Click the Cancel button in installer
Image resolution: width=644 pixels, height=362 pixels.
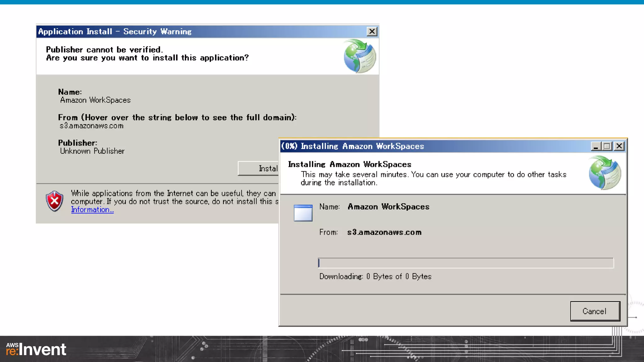click(x=595, y=311)
